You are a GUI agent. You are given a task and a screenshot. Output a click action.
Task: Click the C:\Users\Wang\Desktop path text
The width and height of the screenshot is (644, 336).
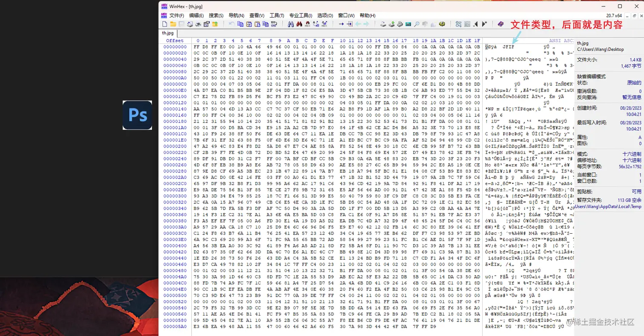point(601,49)
